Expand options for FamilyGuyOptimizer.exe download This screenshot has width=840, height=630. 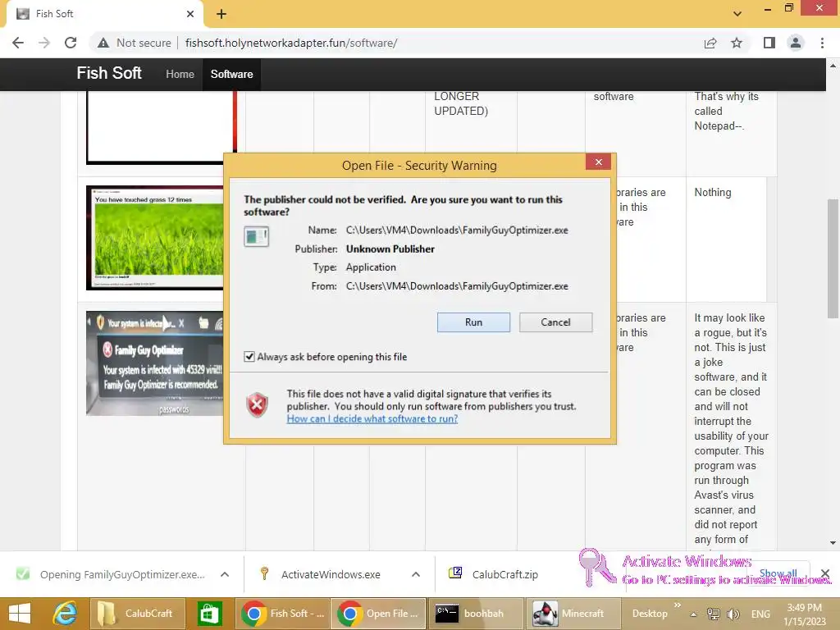tap(225, 574)
